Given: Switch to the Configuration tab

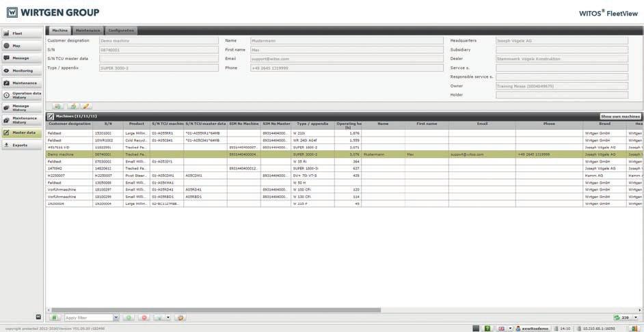Looking at the screenshot, I should [121, 30].
